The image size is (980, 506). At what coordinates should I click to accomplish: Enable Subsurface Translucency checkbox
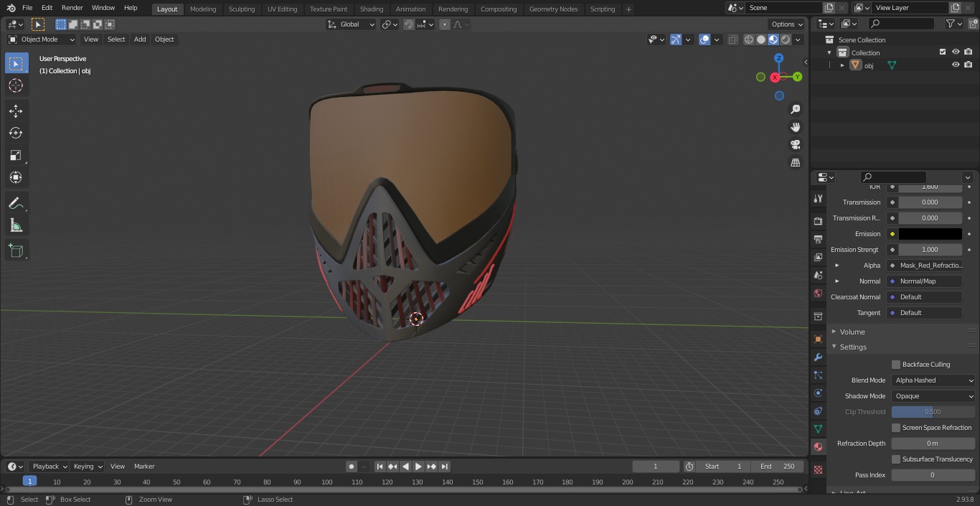pyautogui.click(x=896, y=459)
